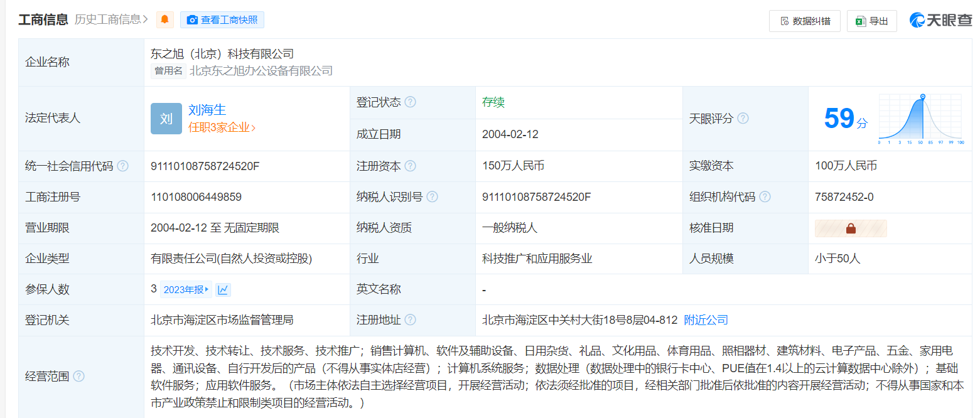Click the 数据纠错 button
This screenshot has height=418, width=980.
point(805,21)
